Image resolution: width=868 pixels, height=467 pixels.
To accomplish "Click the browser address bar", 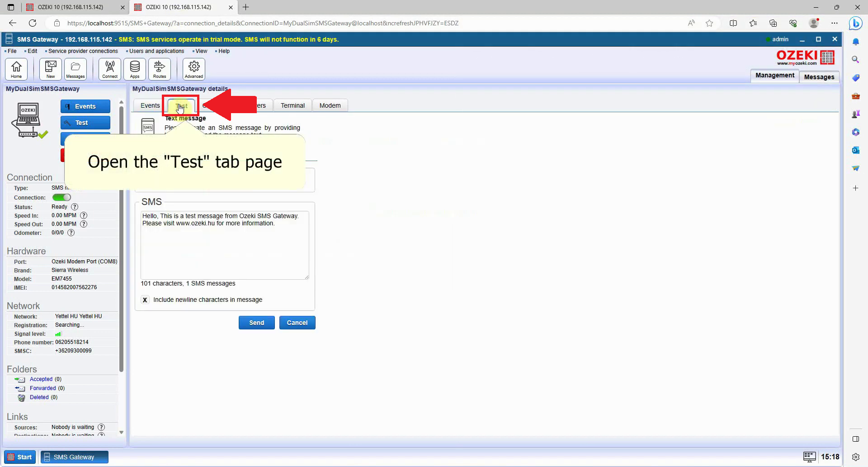I will (362, 23).
